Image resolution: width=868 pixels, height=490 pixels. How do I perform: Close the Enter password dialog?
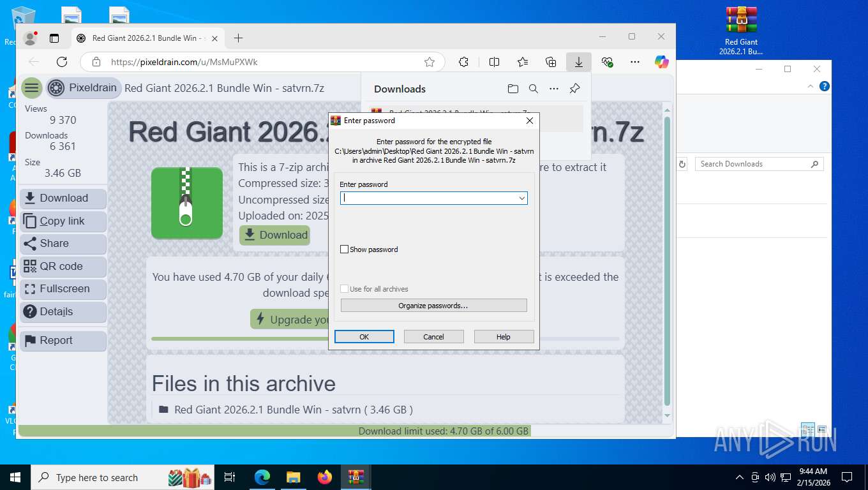[529, 121]
